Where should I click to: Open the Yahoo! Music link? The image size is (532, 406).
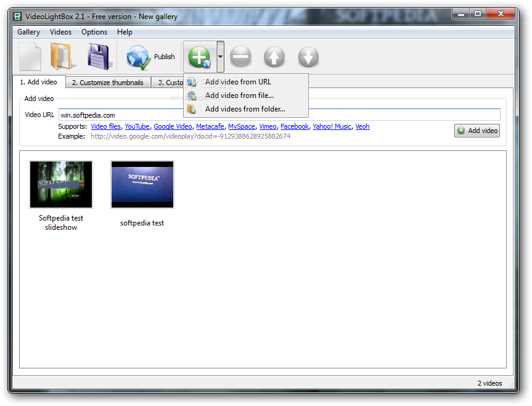tap(332, 126)
